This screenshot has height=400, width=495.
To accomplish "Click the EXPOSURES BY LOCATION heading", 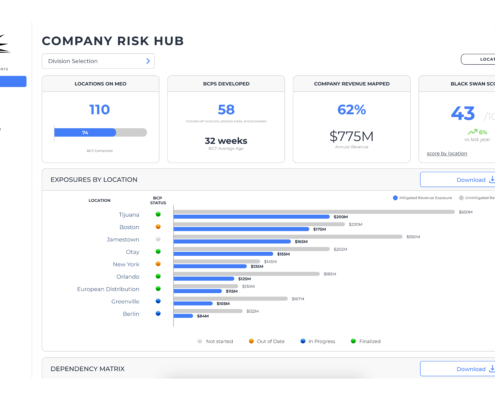I will pos(94,180).
